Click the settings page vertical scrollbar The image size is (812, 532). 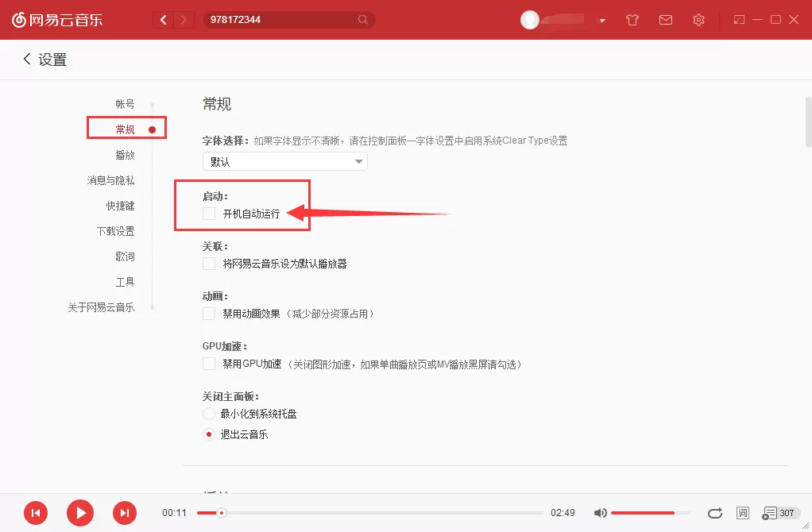click(808, 121)
